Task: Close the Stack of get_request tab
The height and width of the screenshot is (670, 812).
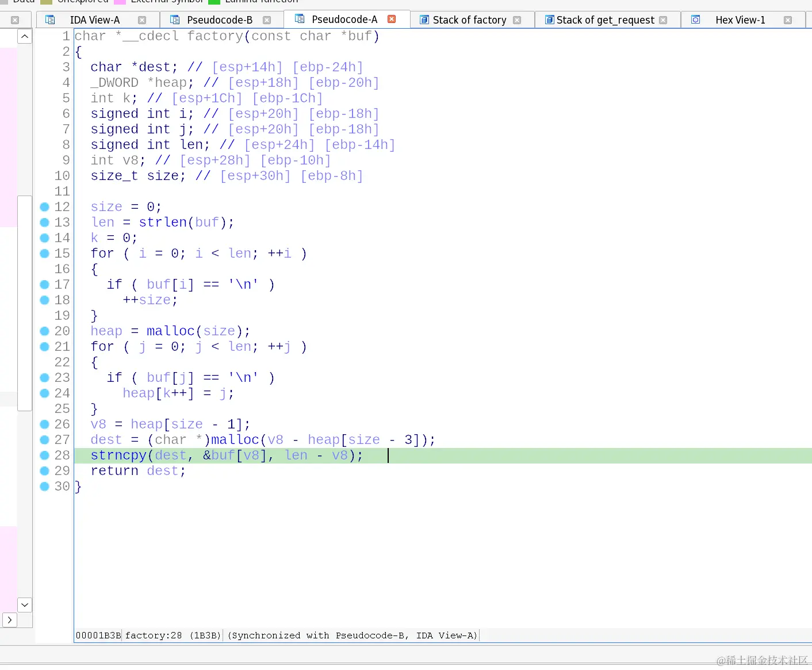Action: pyautogui.click(x=663, y=20)
